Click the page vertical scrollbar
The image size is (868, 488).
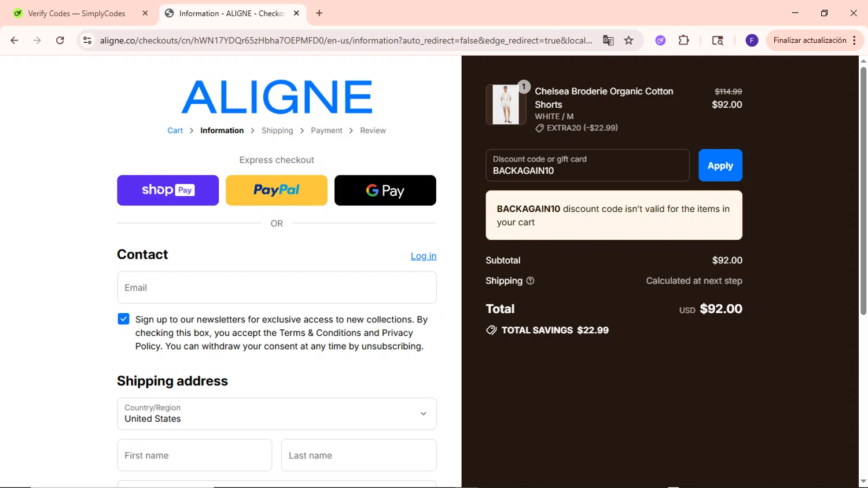pos(863,191)
